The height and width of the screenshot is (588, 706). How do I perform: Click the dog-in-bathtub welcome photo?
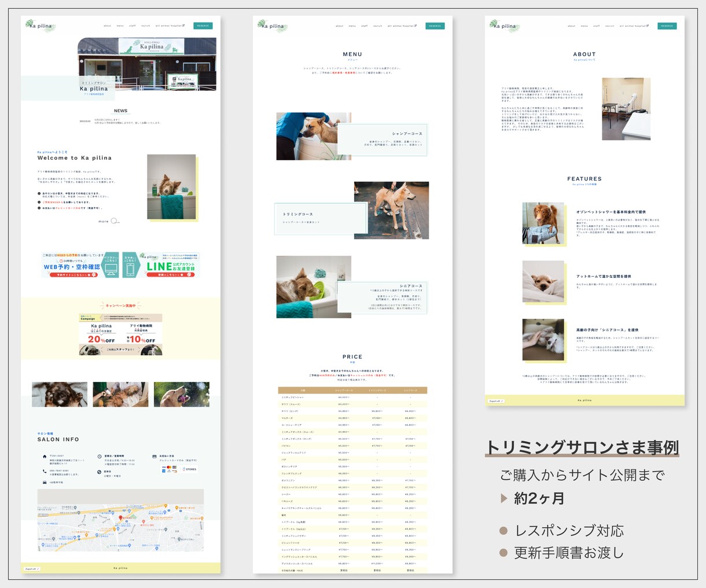(171, 186)
